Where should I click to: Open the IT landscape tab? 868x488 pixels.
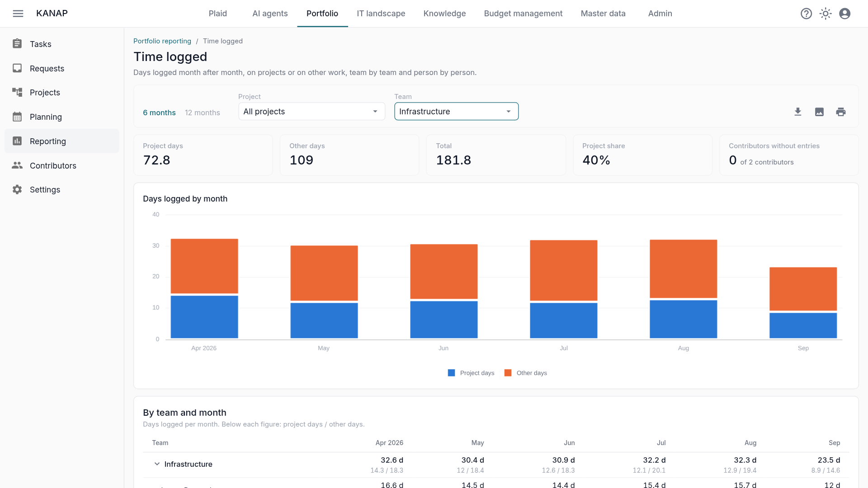tap(381, 14)
